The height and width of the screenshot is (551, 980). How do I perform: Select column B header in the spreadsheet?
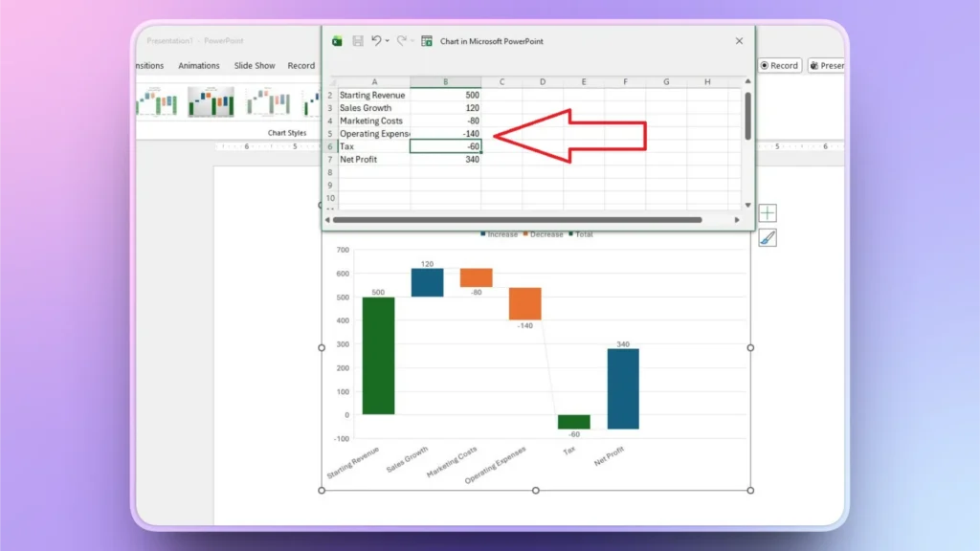pos(445,82)
